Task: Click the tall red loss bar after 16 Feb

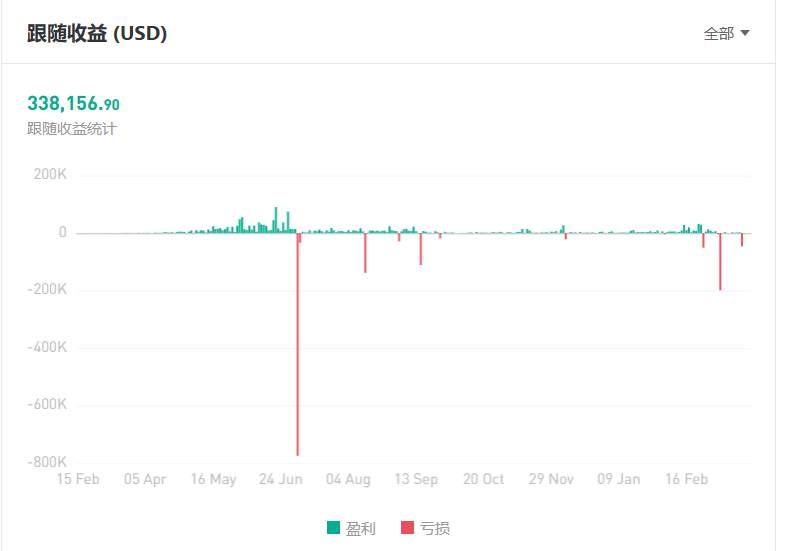Action: 720,261
